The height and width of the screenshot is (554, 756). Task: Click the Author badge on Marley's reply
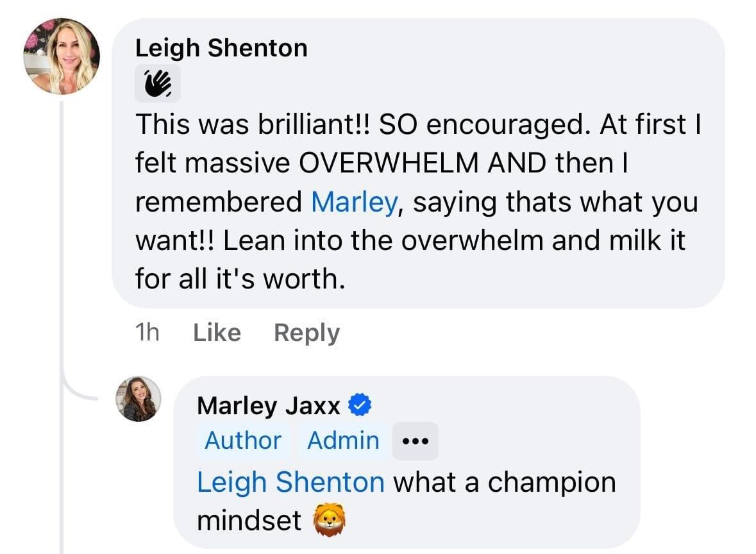pos(242,441)
